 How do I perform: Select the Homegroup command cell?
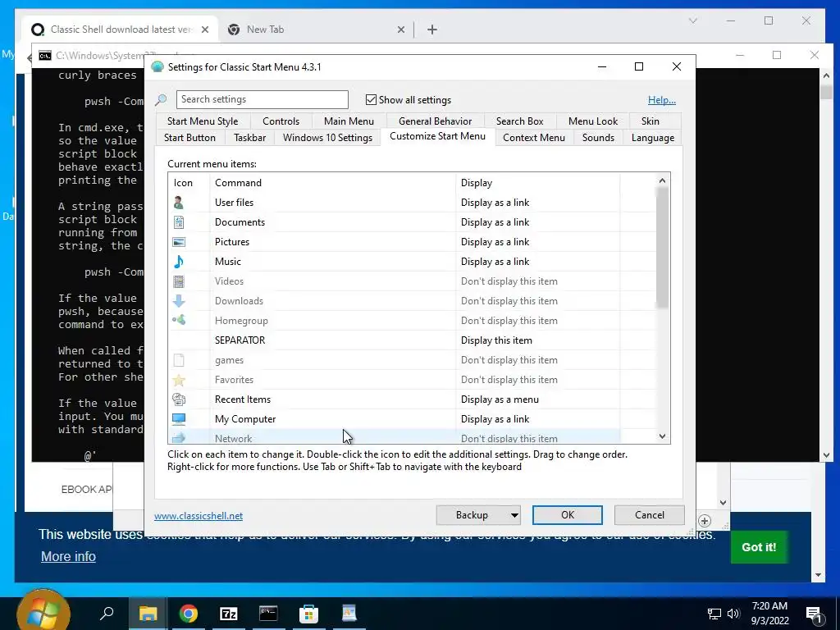tap(332, 321)
